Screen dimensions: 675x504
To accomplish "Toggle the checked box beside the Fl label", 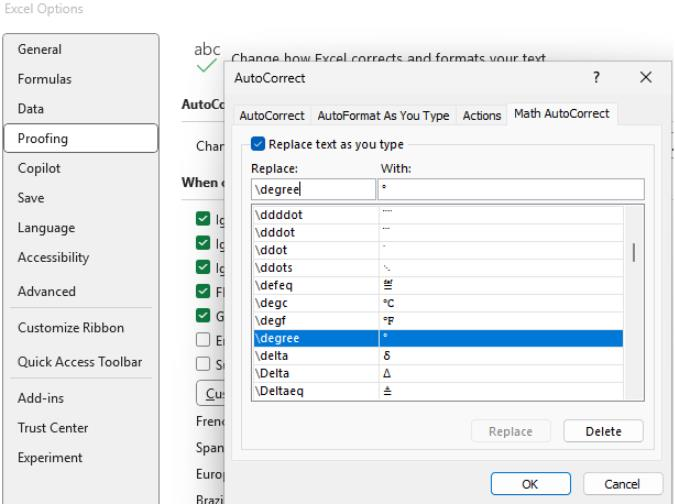I will coord(203,291).
